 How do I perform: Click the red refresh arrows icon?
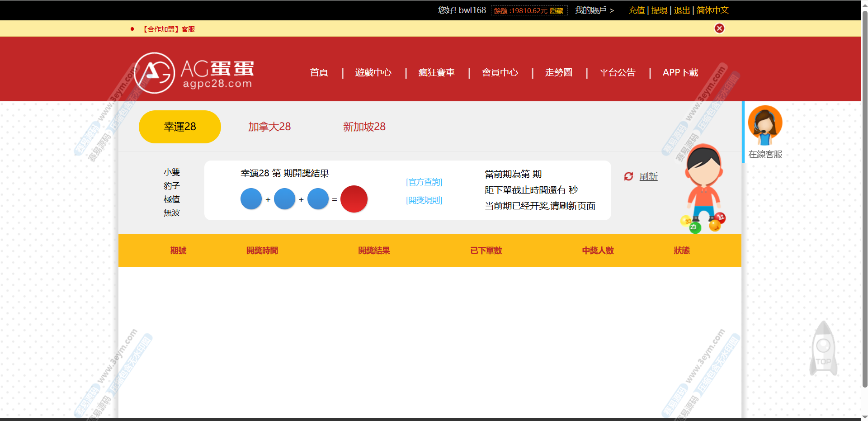click(628, 176)
